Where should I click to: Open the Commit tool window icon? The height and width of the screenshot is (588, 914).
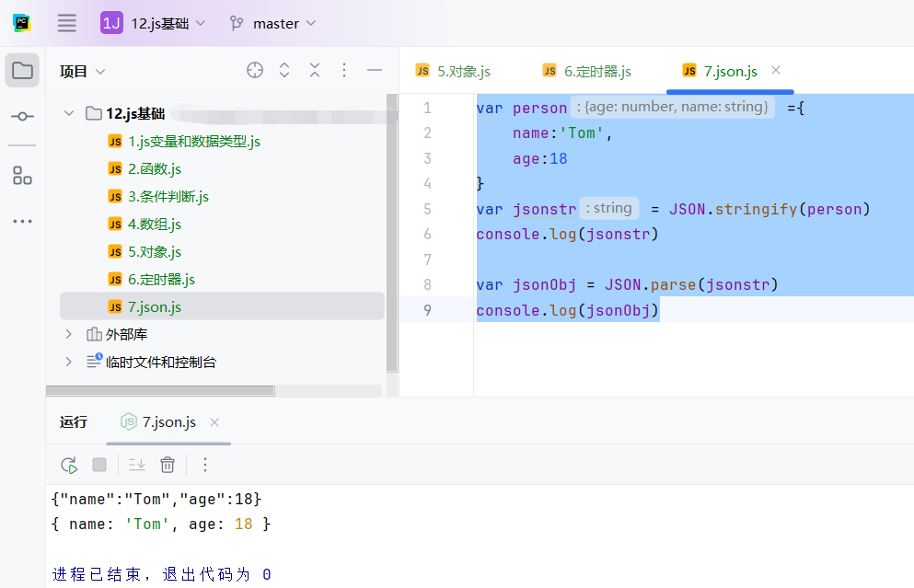click(x=22, y=117)
